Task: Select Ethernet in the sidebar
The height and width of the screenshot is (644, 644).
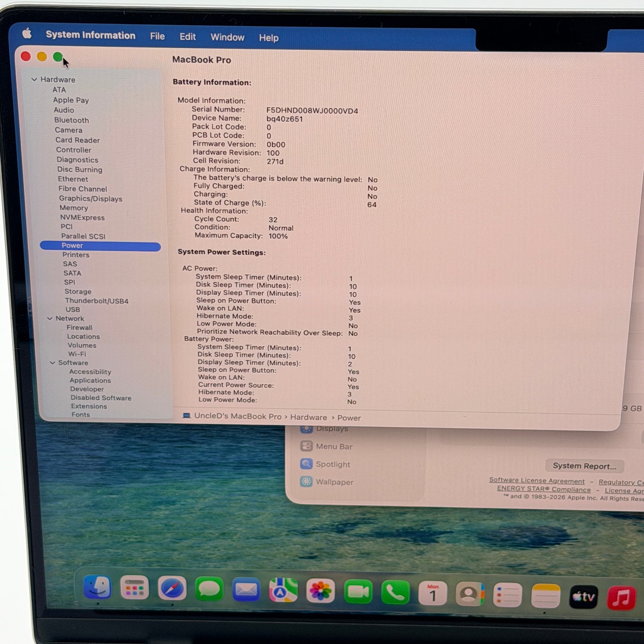Action: (73, 179)
